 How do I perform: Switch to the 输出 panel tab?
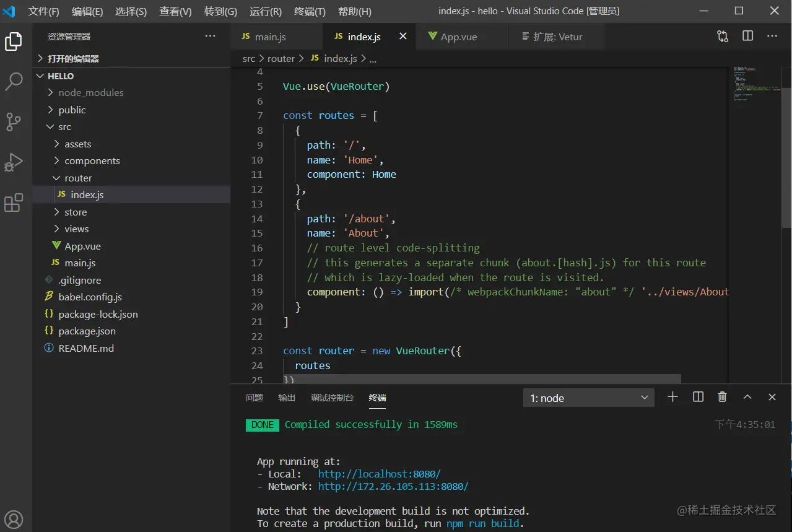point(287,398)
